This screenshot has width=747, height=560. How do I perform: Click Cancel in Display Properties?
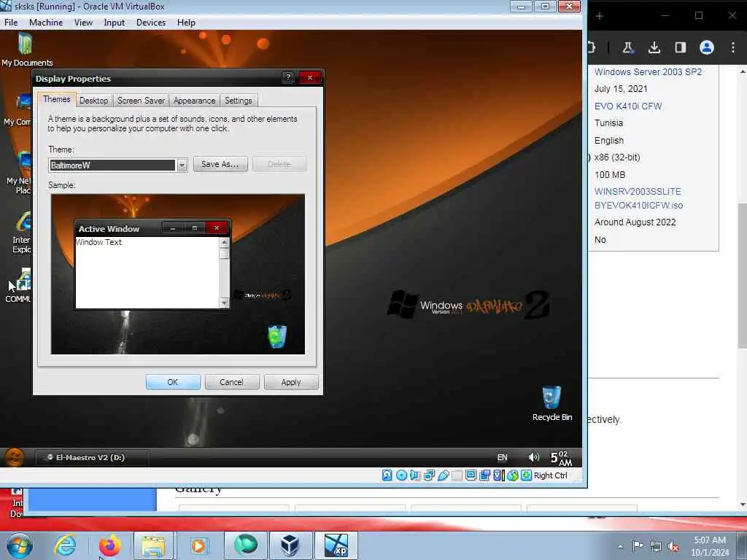[x=231, y=382]
